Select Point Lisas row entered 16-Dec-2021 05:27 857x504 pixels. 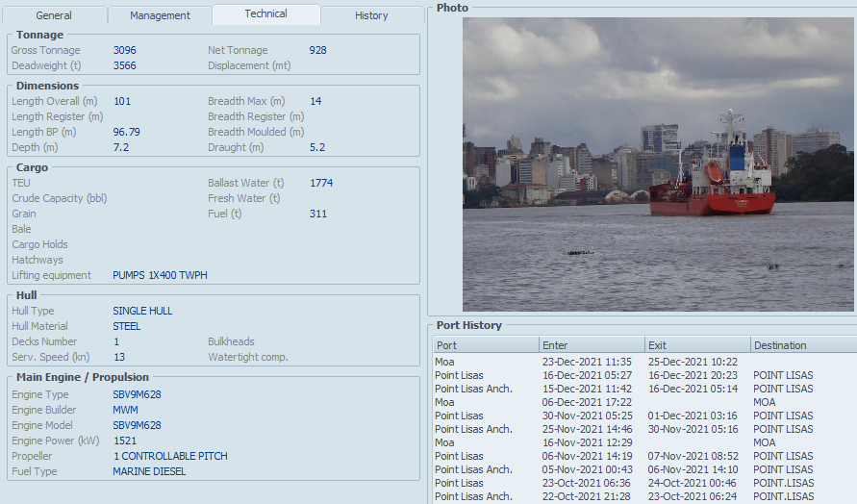click(x=645, y=375)
